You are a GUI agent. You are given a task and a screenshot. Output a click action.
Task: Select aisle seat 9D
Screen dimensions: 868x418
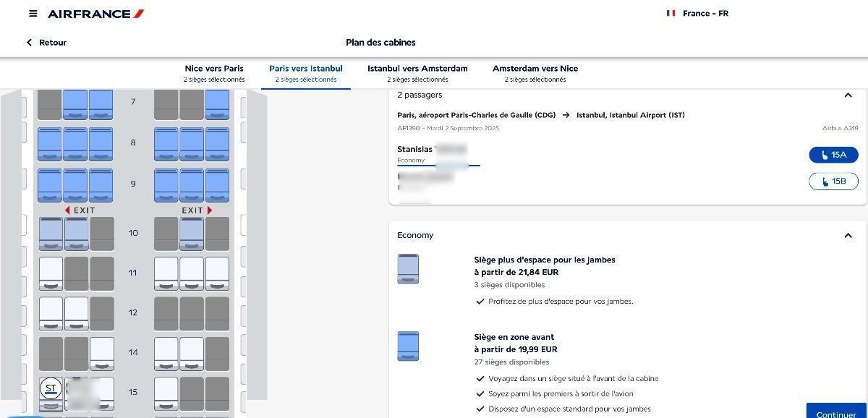click(x=166, y=185)
